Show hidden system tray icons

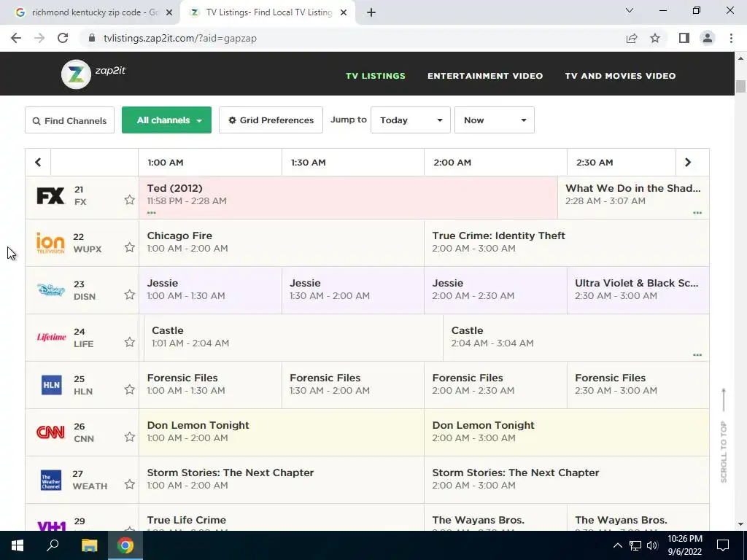pyautogui.click(x=617, y=545)
